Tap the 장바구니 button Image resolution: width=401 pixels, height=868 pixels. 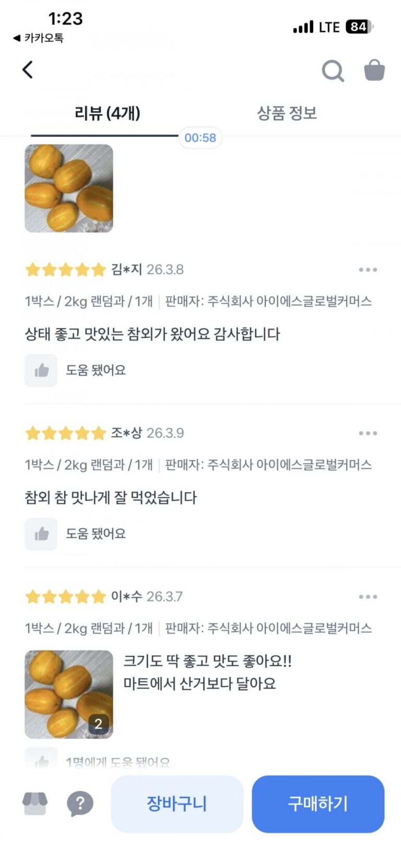pos(177,804)
